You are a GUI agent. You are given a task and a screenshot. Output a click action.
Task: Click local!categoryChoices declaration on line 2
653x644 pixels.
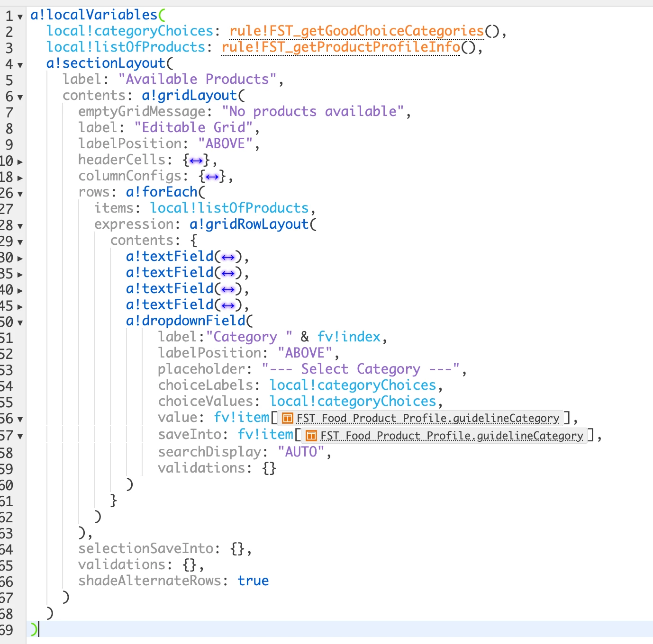pyautogui.click(x=130, y=31)
